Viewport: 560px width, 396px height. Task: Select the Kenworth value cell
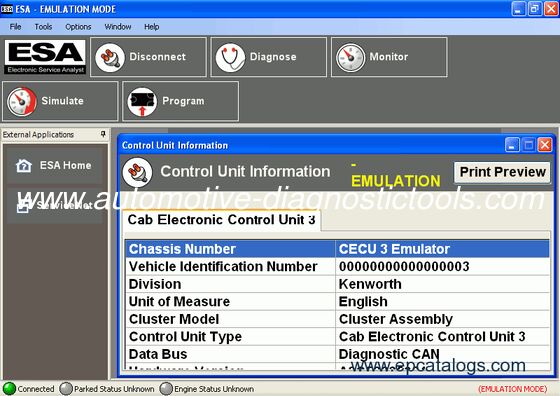click(x=442, y=284)
